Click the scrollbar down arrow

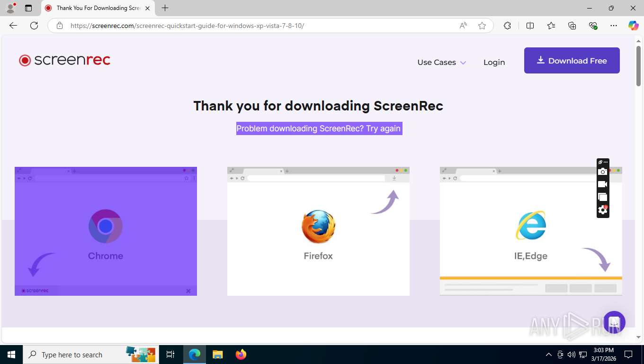[x=638, y=337]
